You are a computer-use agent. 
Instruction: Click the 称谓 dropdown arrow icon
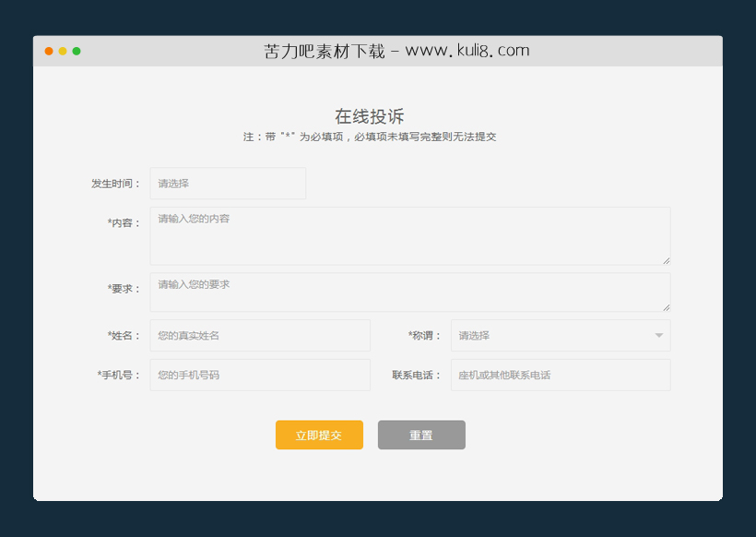click(x=657, y=335)
